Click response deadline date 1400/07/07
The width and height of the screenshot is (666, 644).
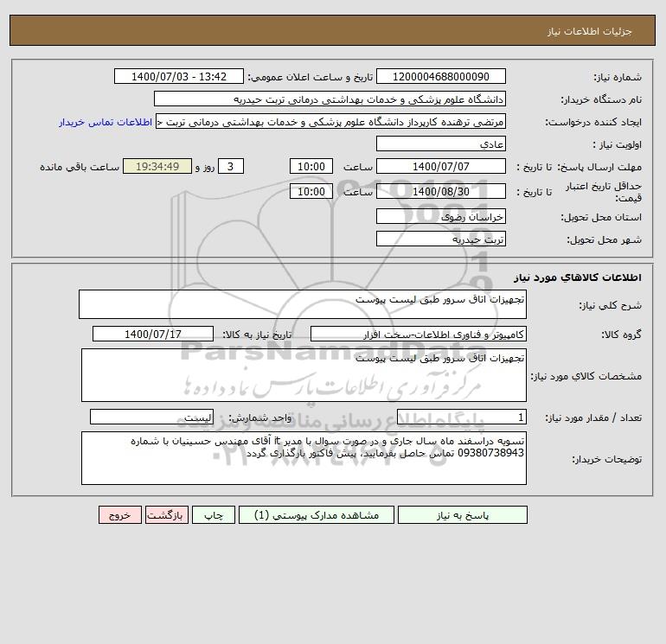pos(441,167)
